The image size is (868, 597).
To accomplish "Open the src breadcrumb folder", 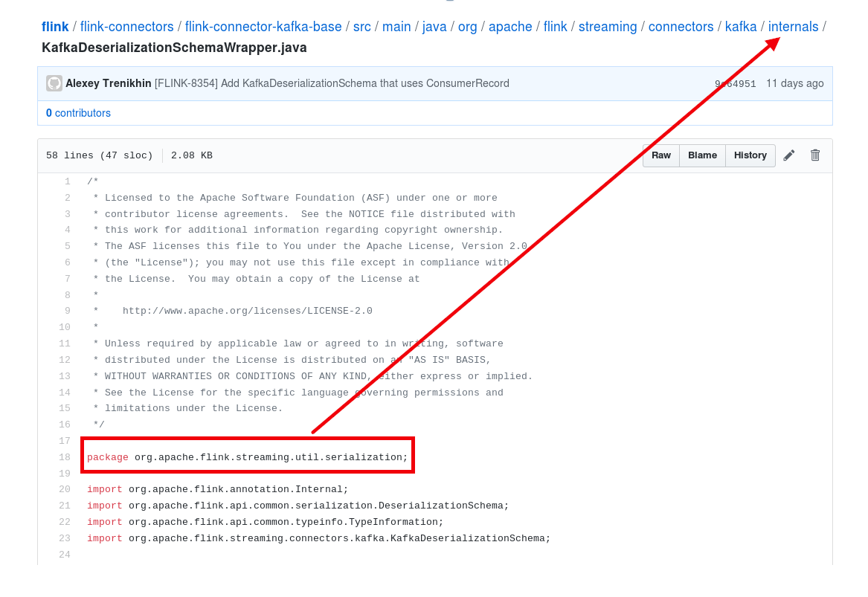I will point(362,27).
